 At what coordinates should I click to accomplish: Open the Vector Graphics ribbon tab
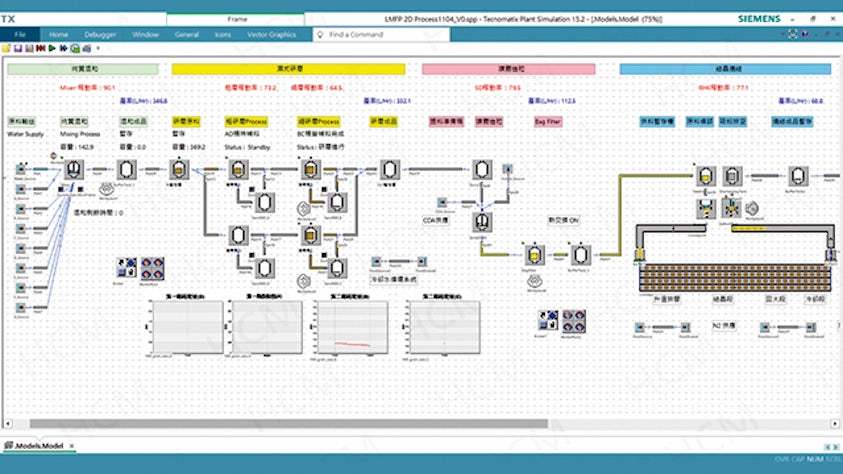click(272, 34)
